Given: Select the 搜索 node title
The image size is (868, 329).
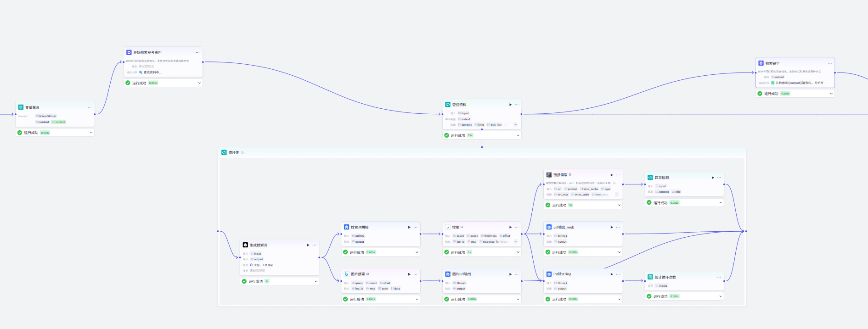Looking at the screenshot, I should (x=456, y=227).
